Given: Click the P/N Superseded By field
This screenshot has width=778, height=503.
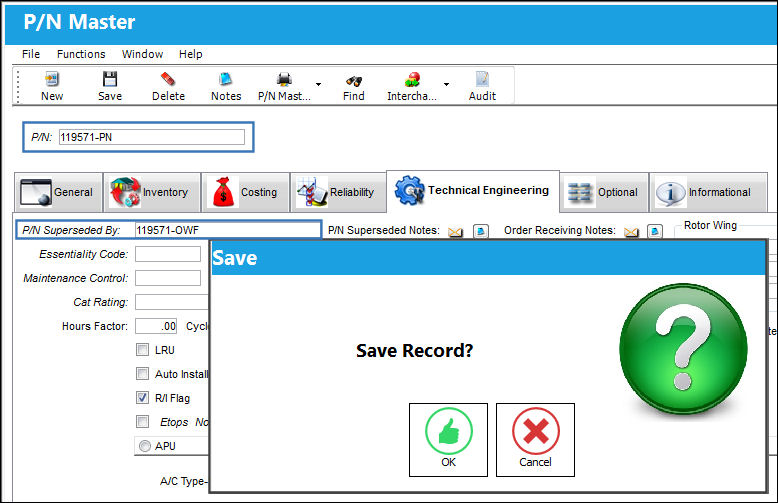Looking at the screenshot, I should 227,230.
